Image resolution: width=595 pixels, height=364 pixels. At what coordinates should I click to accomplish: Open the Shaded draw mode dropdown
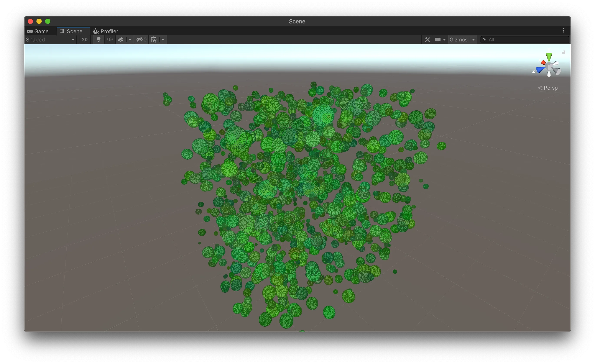pos(51,39)
